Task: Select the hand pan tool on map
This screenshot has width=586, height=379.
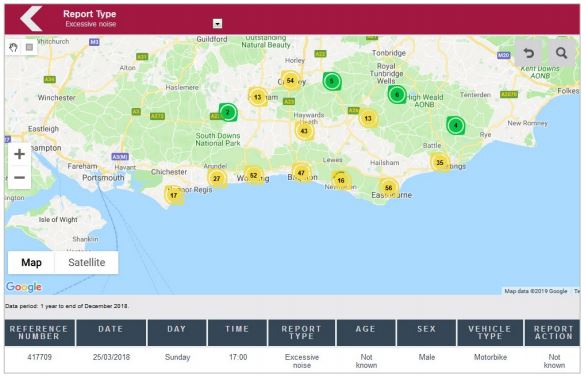Action: (x=13, y=47)
